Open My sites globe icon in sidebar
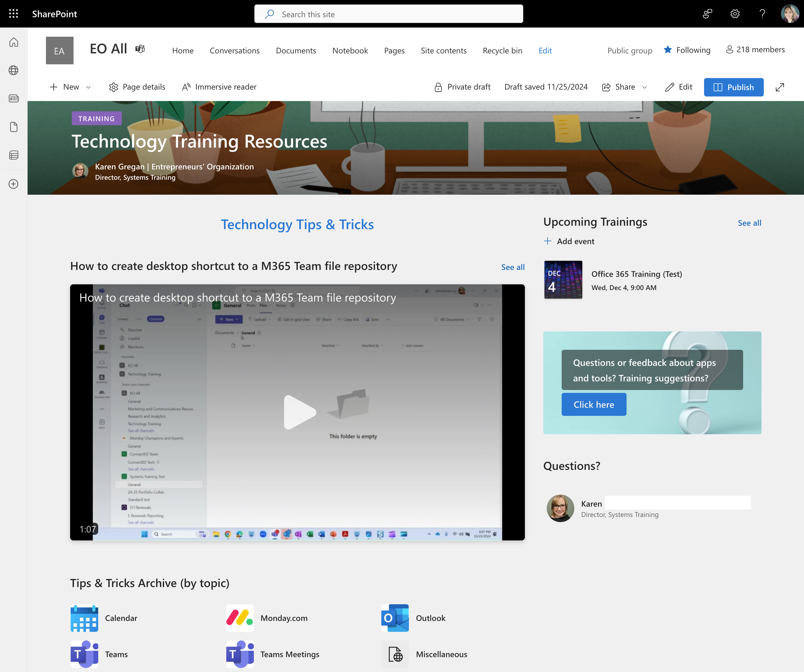 coord(14,70)
